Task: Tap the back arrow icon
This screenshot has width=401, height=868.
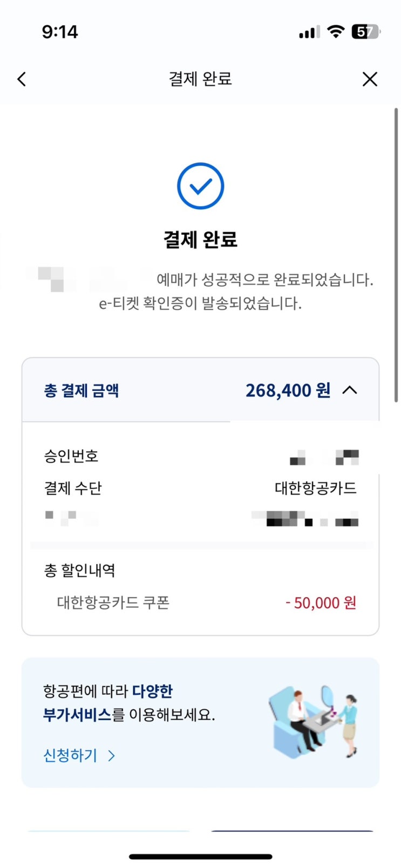Action: 22,79
